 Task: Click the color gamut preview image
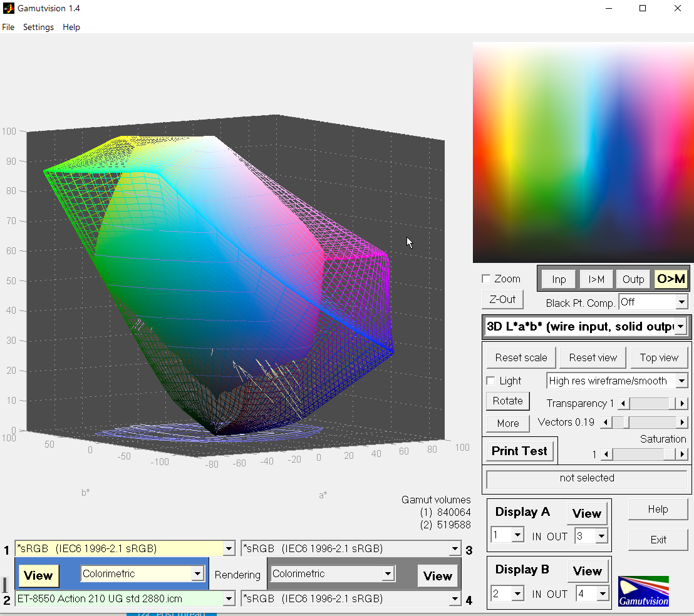(583, 152)
